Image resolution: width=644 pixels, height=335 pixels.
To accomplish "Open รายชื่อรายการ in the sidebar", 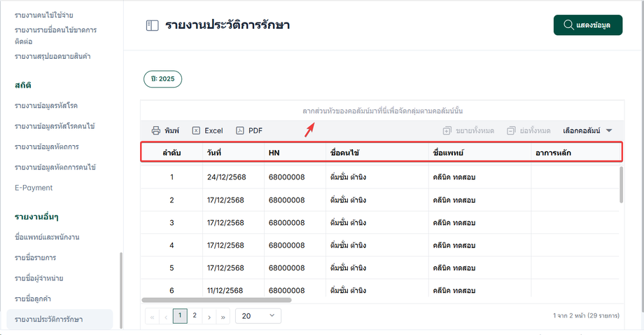I will 35,258.
